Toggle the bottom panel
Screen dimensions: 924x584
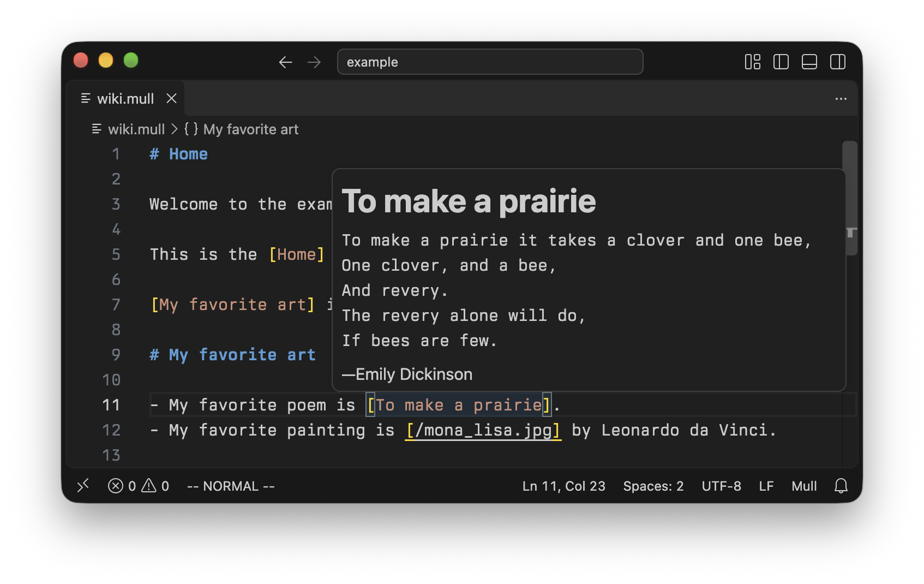coord(809,62)
